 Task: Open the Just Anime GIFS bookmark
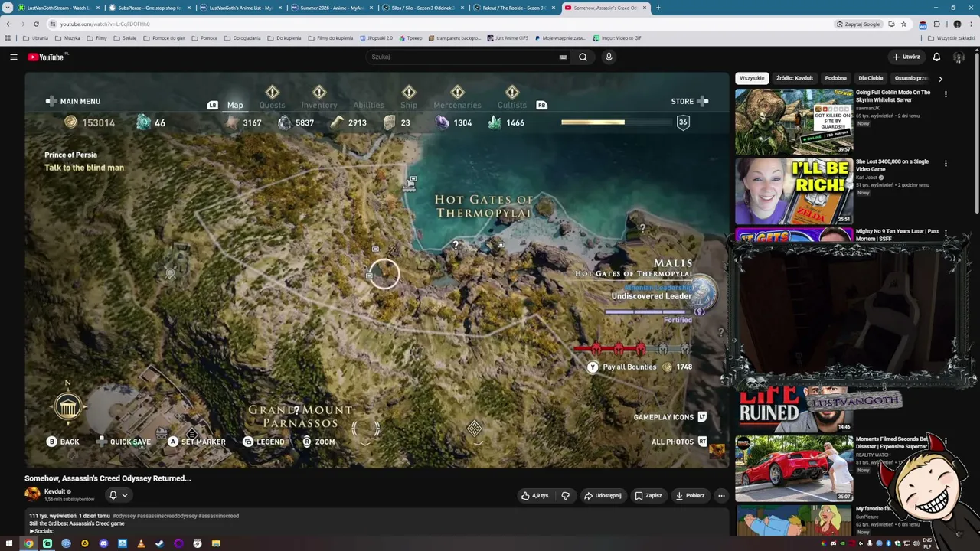[507, 38]
